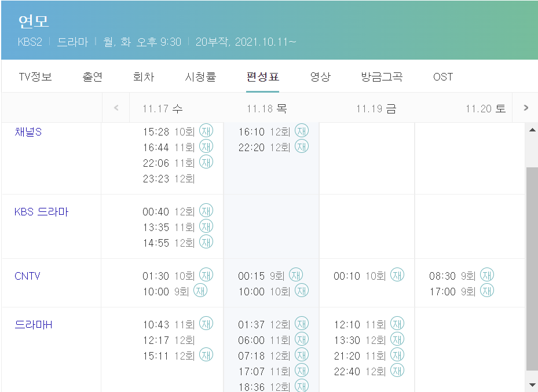The image size is (538, 392).
Task: Switch to the 방금그곡 tab
Action: 382,76
